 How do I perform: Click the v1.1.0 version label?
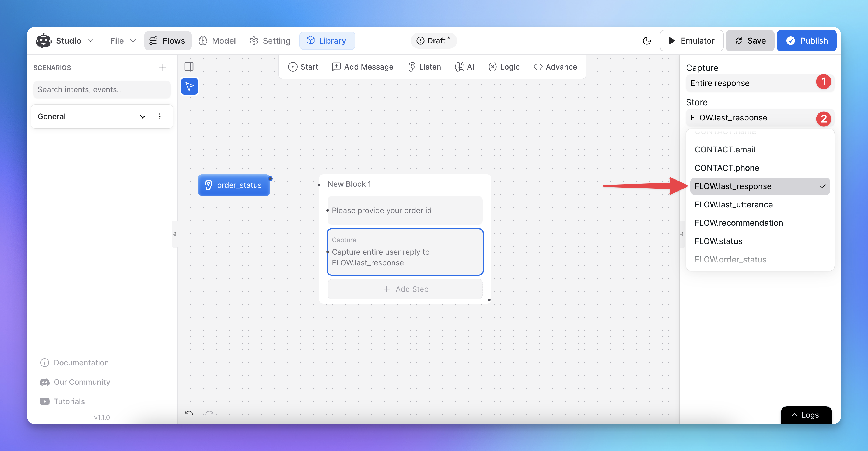(102, 417)
